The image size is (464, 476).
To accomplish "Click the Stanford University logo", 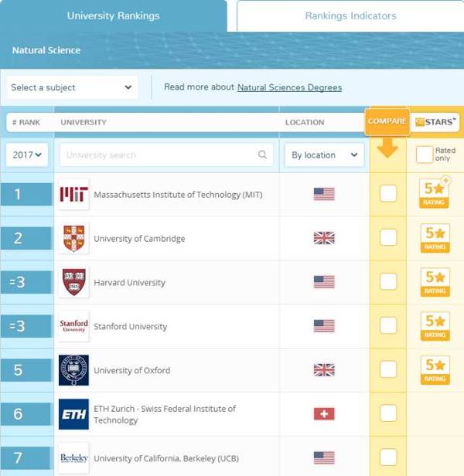I will 73,326.
